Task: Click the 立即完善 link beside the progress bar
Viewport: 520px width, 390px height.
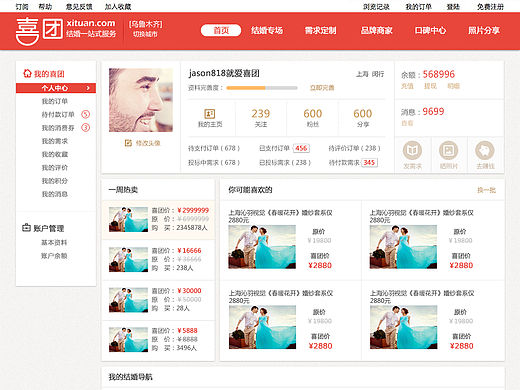Action: [x=322, y=88]
